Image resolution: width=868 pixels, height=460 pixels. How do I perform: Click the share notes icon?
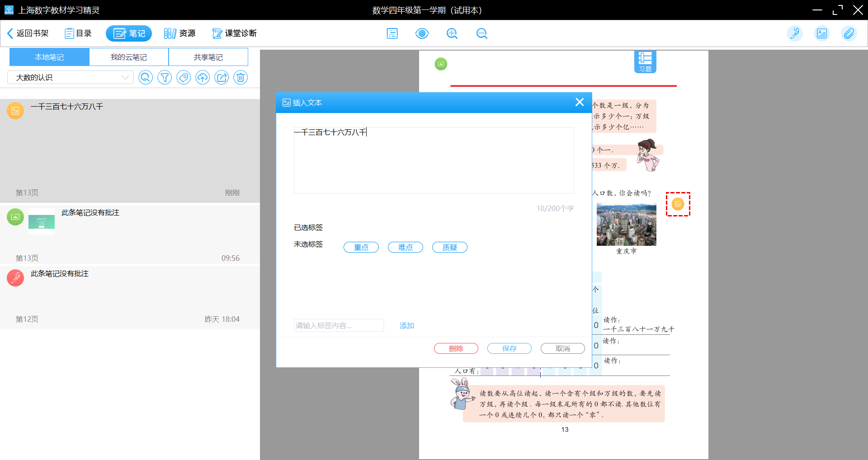pyautogui.click(x=222, y=78)
